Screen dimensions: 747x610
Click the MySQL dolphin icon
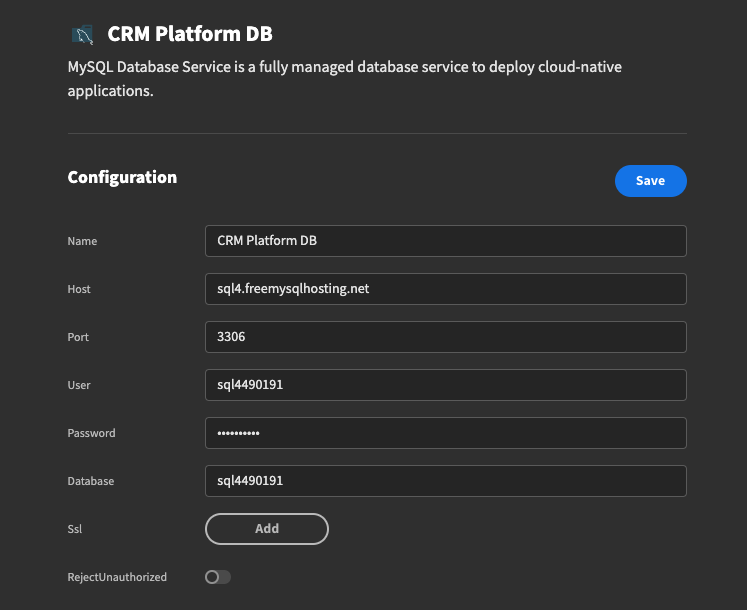tap(82, 35)
